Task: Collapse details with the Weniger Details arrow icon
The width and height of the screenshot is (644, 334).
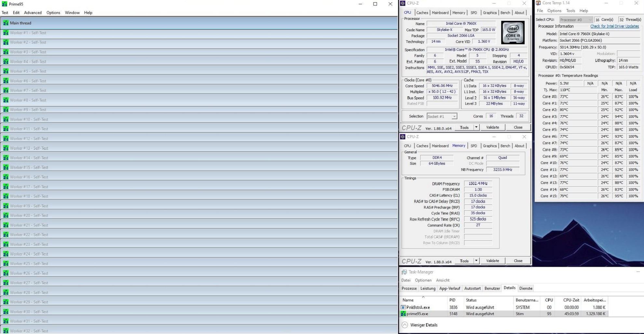Action: [x=405, y=325]
